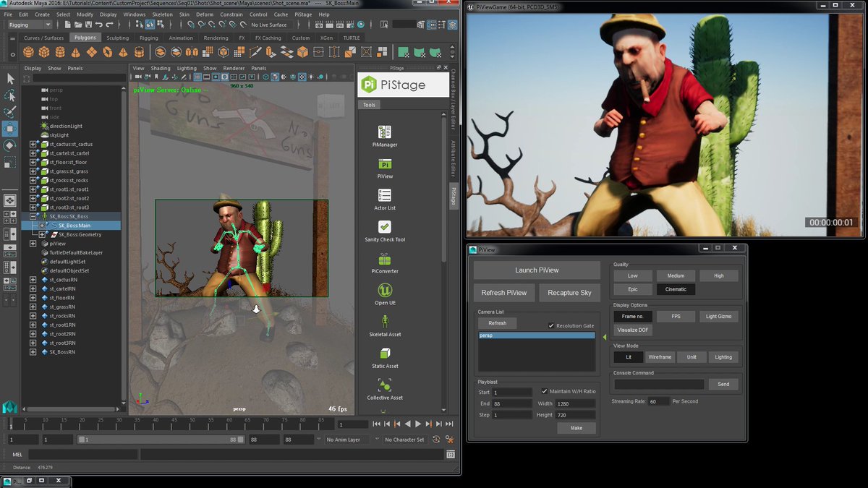Click the Launch PiView button
868x488 pixels.
537,270
